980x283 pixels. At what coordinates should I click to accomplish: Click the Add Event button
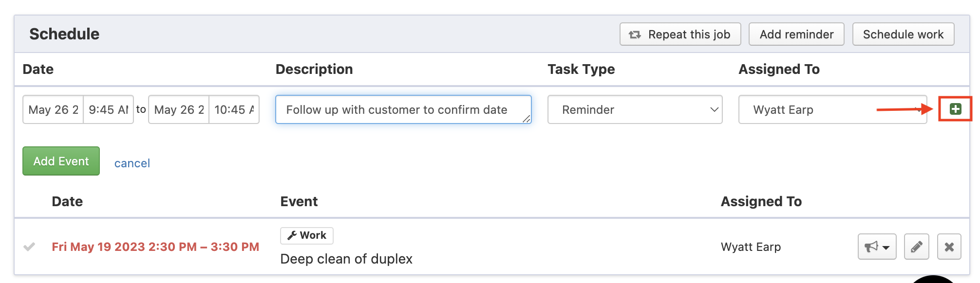(x=61, y=161)
